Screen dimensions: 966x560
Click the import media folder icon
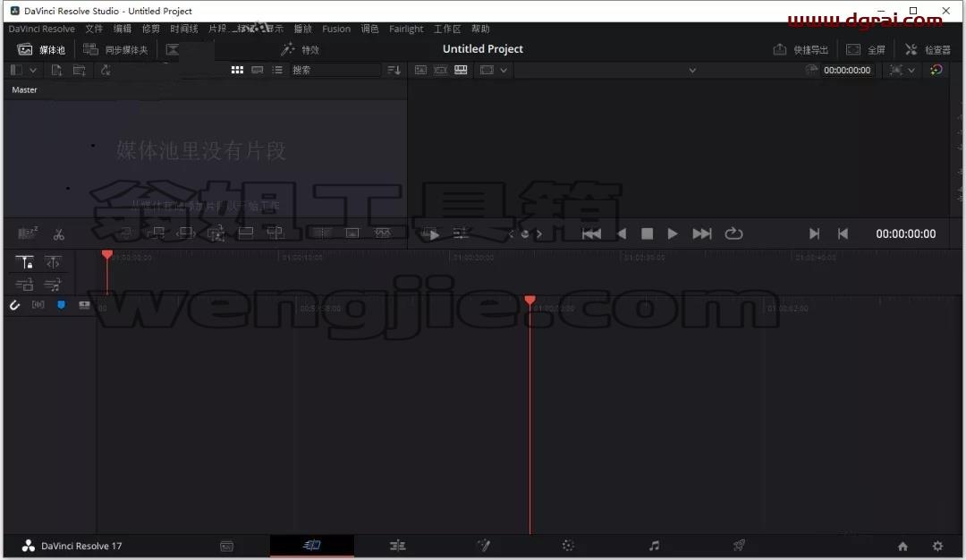80,71
